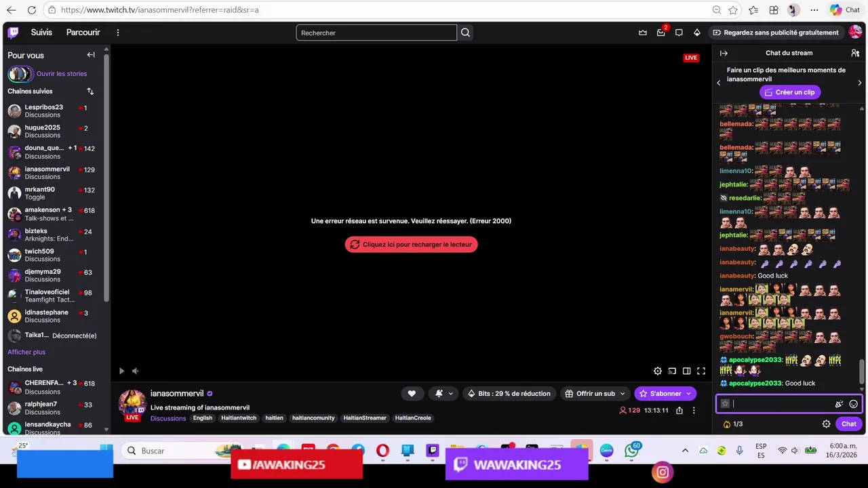Click the search magnifier button
The height and width of the screenshot is (488, 868).
(465, 33)
